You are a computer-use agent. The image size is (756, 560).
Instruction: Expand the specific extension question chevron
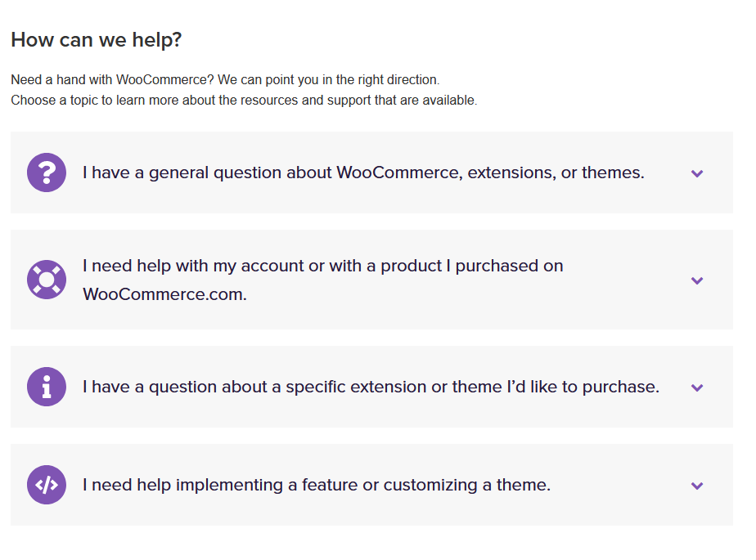point(697,388)
